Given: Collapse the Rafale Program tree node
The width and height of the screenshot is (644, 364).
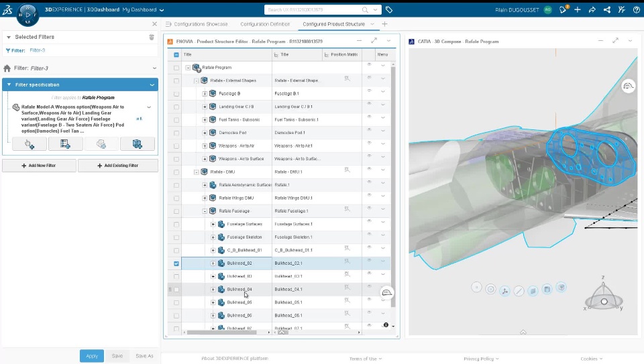Looking at the screenshot, I should (x=188, y=68).
